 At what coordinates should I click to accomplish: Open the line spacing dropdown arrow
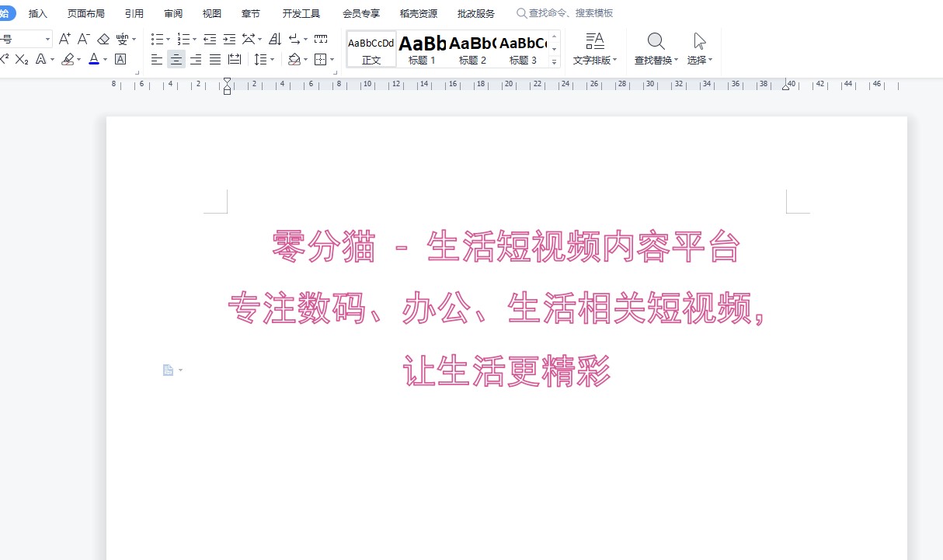pyautogui.click(x=271, y=59)
